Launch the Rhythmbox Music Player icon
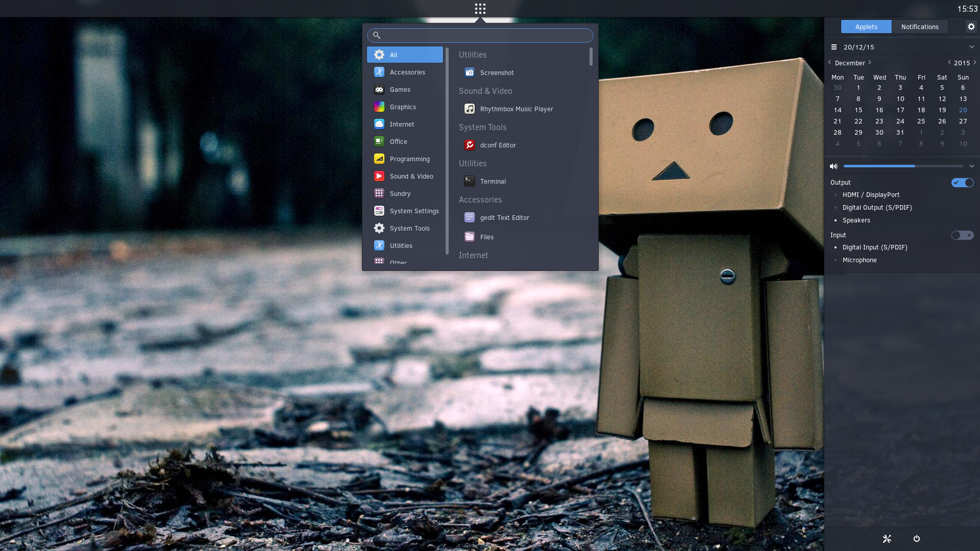This screenshot has height=551, width=980. 470,109
